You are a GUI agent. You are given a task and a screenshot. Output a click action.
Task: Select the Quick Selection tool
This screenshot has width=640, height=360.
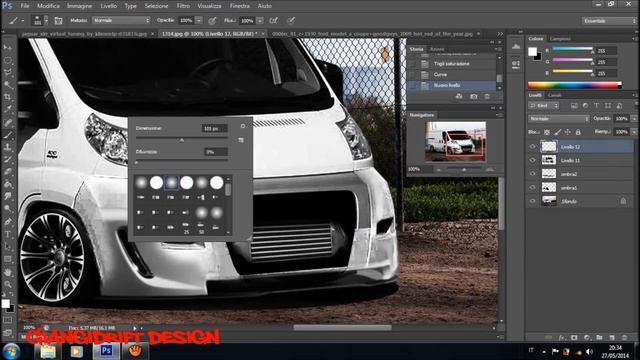(x=8, y=85)
